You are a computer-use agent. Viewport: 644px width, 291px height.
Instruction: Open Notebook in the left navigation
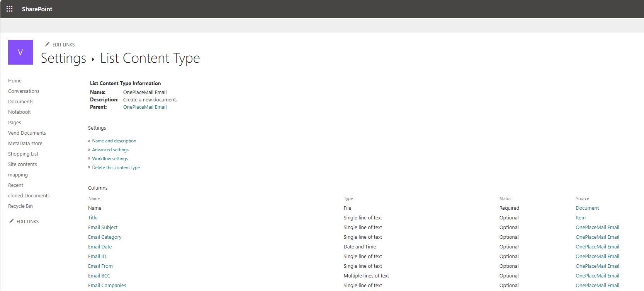[19, 112]
